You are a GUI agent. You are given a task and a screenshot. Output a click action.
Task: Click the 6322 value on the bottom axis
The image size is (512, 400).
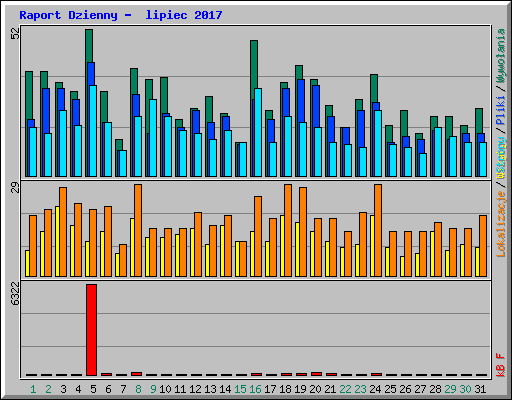click(x=15, y=294)
